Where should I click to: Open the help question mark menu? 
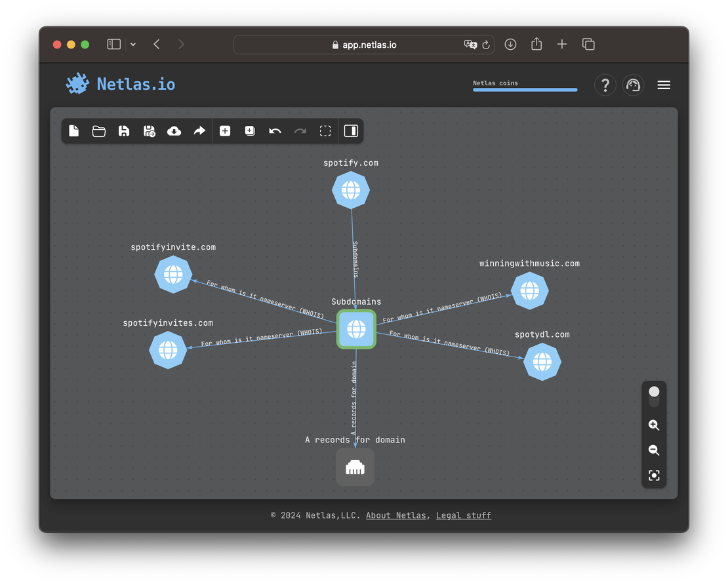[x=605, y=85]
